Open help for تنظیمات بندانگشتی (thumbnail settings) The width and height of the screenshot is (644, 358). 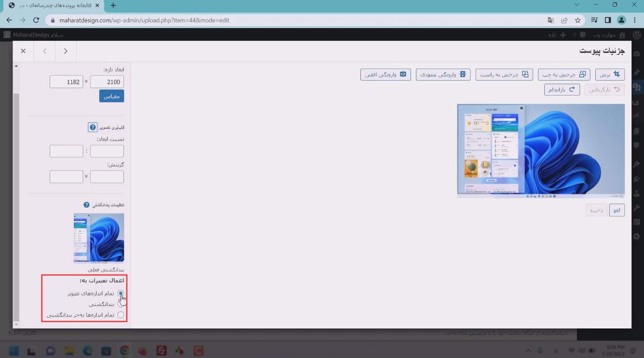pos(87,205)
